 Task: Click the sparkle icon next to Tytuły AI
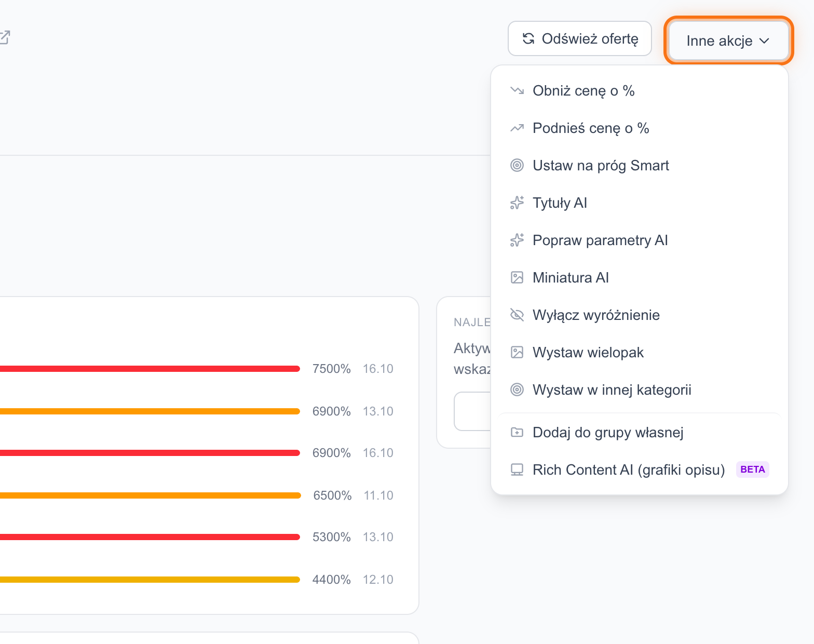(x=517, y=203)
